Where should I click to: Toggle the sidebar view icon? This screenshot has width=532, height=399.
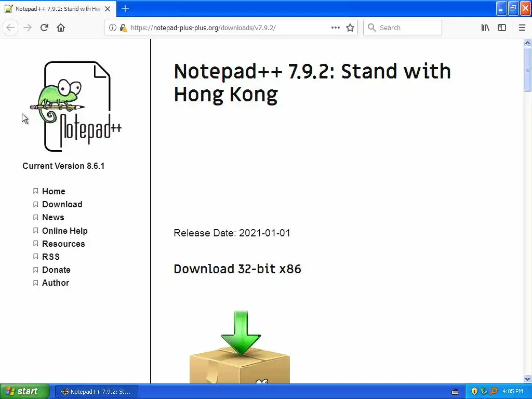[502, 28]
